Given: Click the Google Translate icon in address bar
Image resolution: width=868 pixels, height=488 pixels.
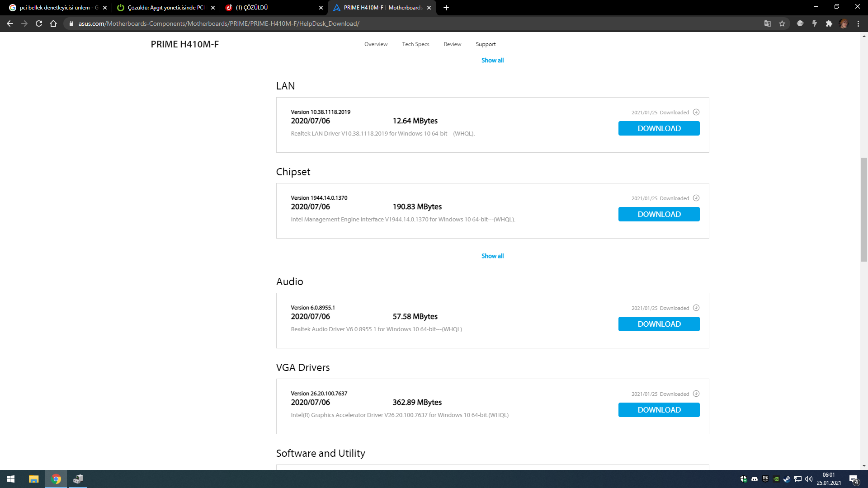Looking at the screenshot, I should pyautogui.click(x=767, y=23).
